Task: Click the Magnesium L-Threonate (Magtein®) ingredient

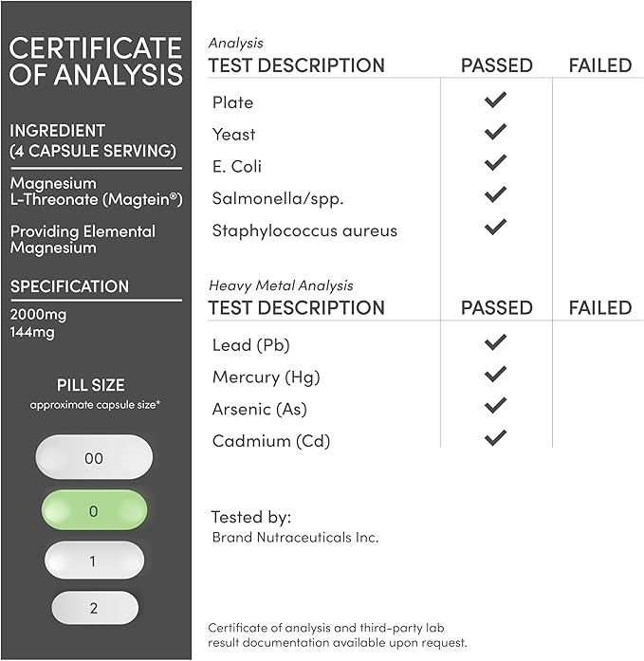Action: click(80, 191)
